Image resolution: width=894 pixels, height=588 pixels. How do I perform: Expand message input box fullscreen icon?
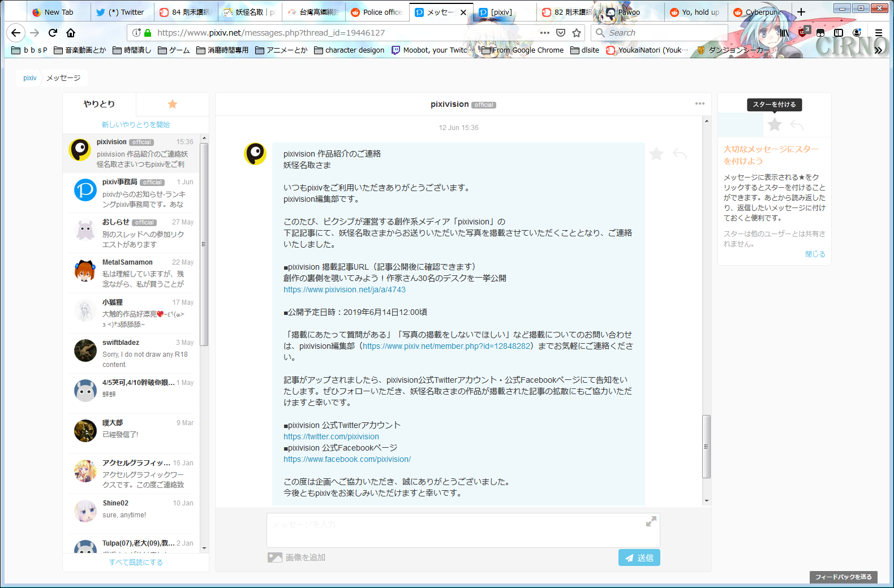click(651, 521)
